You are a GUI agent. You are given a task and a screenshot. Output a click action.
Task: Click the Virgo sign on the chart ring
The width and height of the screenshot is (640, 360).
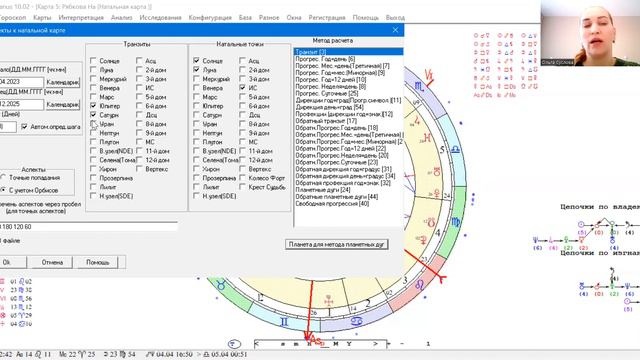[x=456, y=222]
